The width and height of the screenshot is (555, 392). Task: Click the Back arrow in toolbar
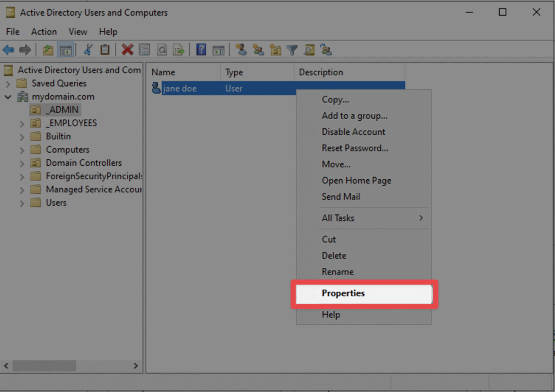(9, 50)
